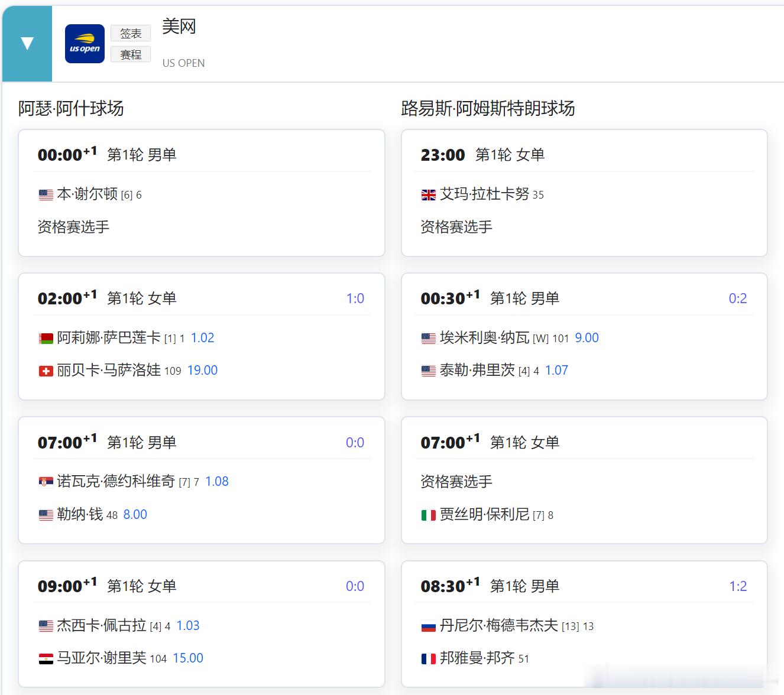The height and width of the screenshot is (695, 784).
Task: Select player 泰勒·弗里茨
Action: [x=478, y=370]
